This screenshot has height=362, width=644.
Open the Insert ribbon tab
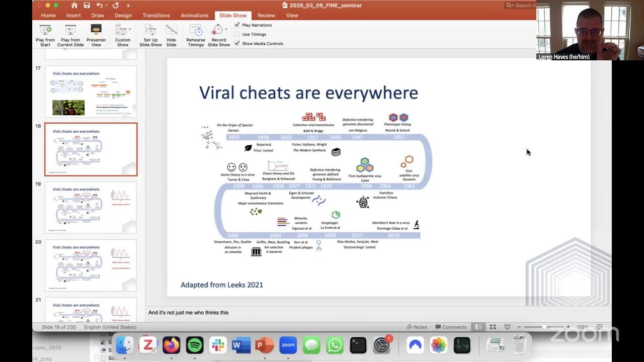pos(73,16)
